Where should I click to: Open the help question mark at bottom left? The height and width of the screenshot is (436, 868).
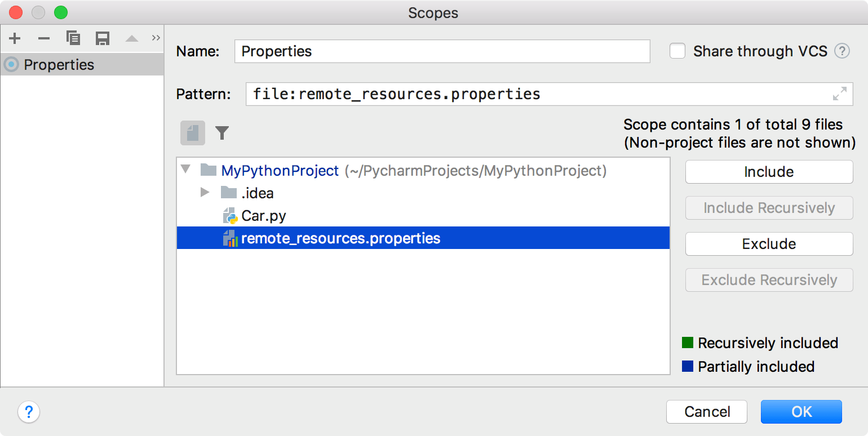click(x=29, y=412)
